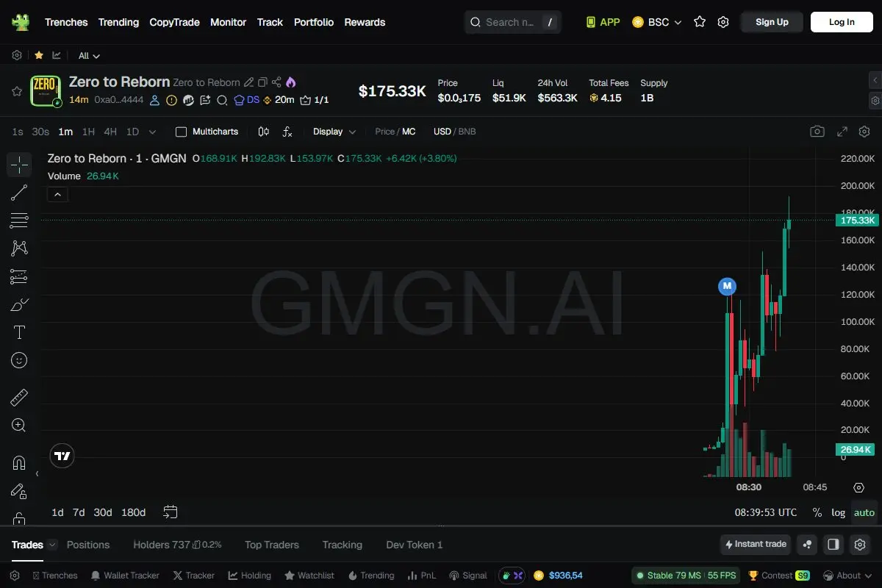Open the Fibonacci retracement tool group
This screenshot has height=588, width=882.
point(19,220)
